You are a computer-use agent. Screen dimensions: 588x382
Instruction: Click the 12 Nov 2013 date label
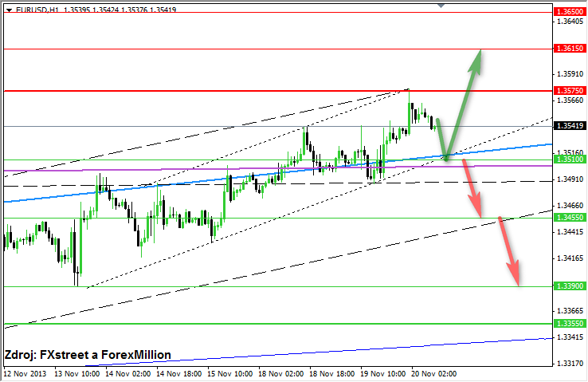25,374
